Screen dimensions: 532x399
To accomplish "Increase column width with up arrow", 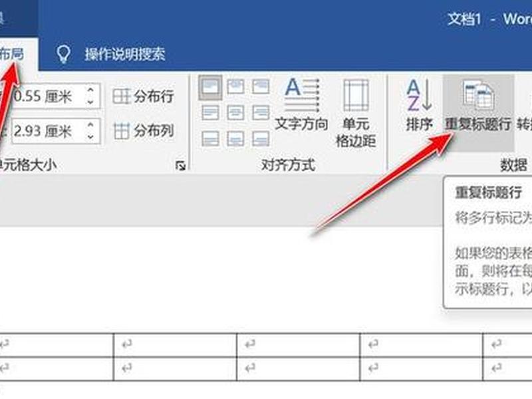I will (90, 125).
